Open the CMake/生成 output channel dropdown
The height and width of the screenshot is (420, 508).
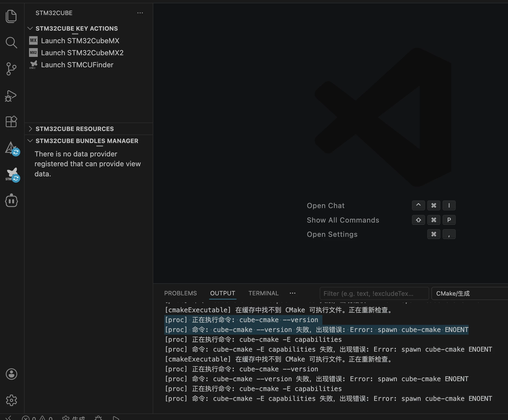coord(470,293)
